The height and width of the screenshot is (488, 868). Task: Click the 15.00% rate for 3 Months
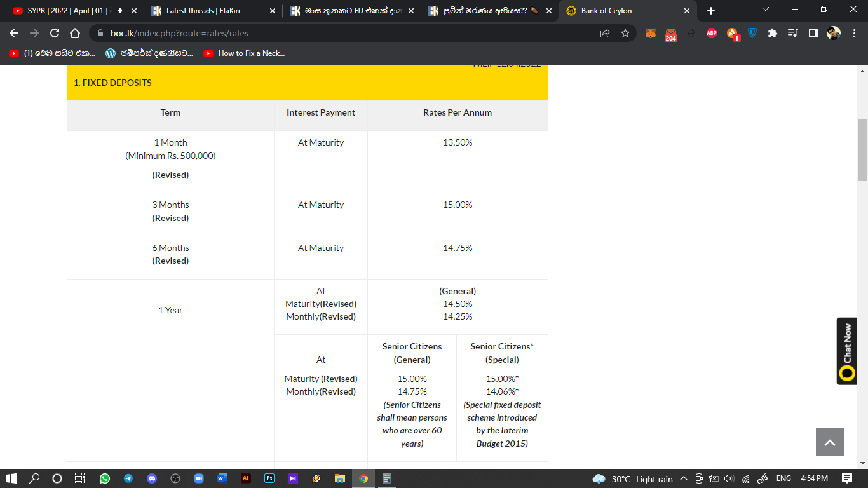458,205
